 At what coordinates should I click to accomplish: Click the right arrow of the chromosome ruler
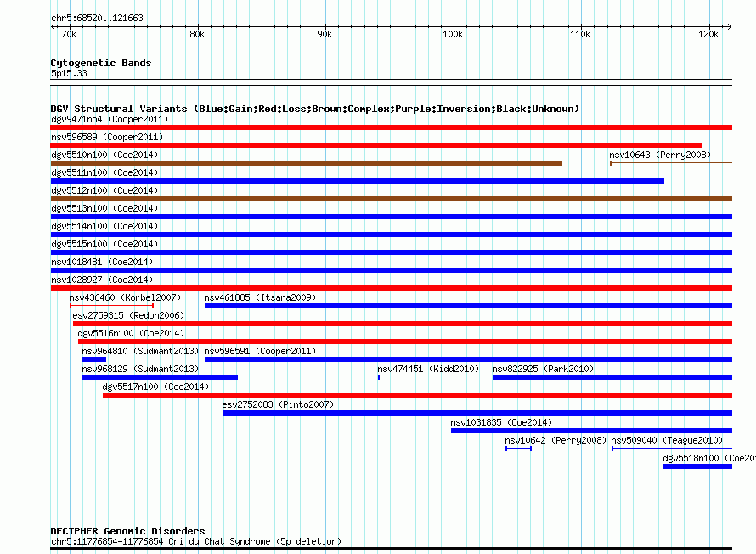point(729,27)
